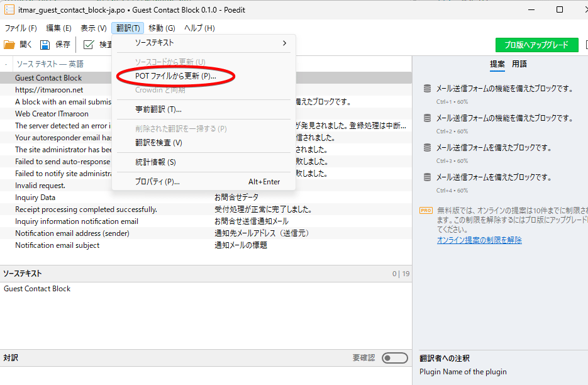Choose 翻訳を検査 (V) menu entry

click(204, 143)
